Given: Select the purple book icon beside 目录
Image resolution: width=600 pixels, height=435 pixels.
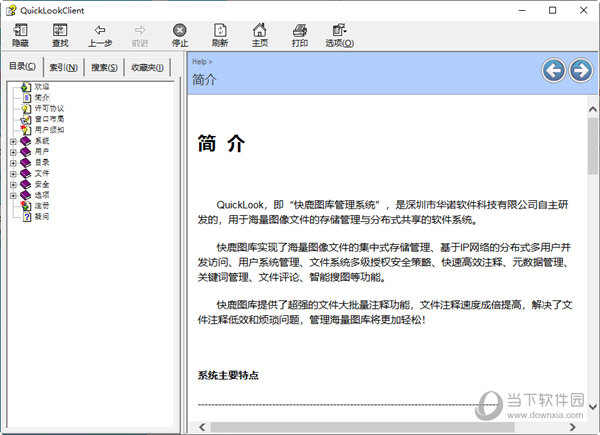Looking at the screenshot, I should (26, 163).
